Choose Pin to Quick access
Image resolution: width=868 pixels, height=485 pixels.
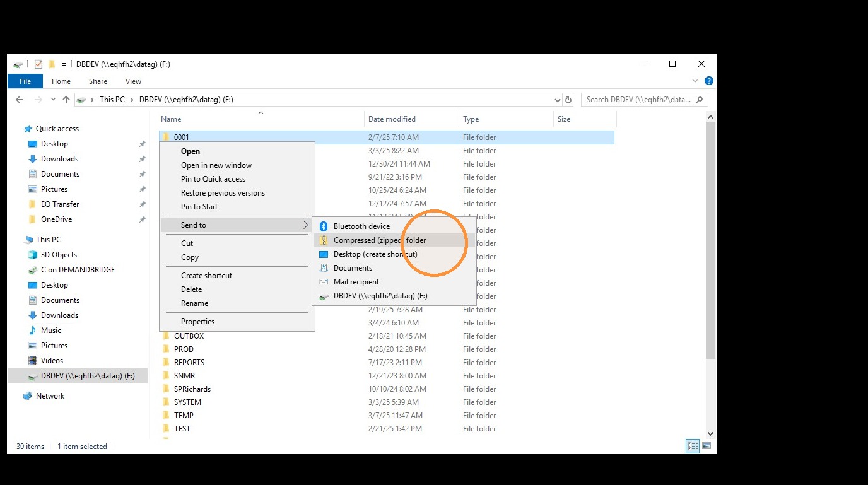237,179
